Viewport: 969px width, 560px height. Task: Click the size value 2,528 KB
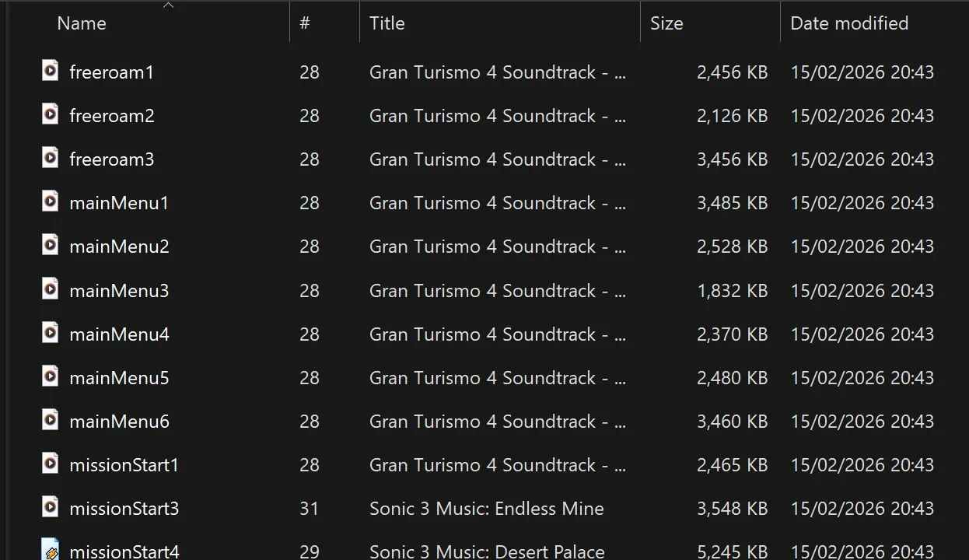tap(733, 247)
